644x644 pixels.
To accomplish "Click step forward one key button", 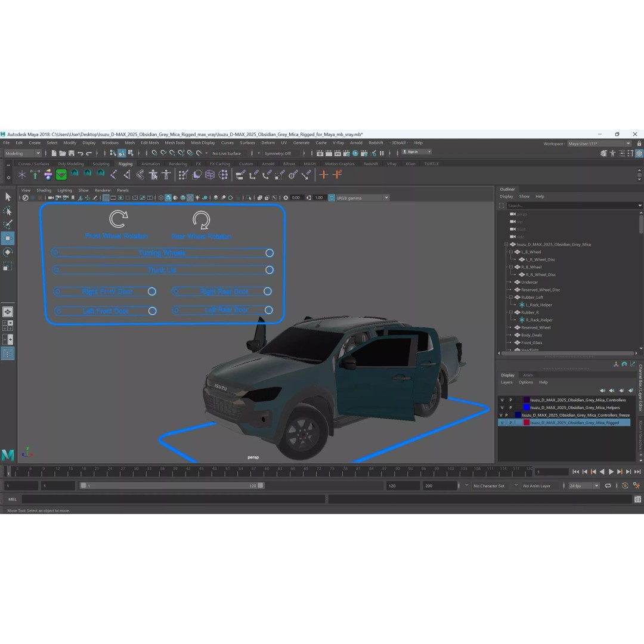I will (x=620, y=472).
